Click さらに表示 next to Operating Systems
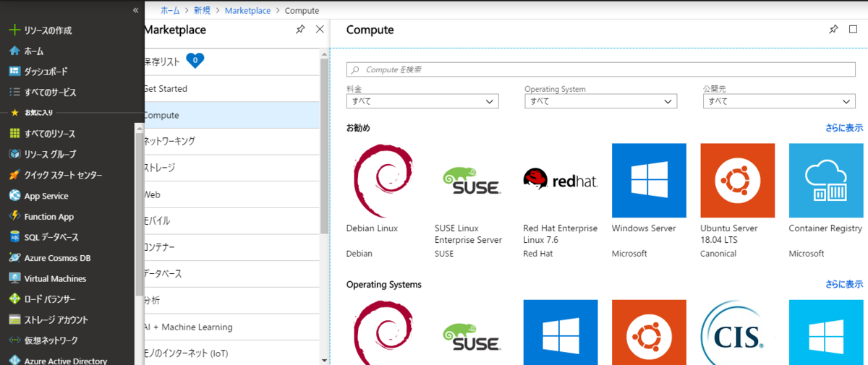The height and width of the screenshot is (365, 868). pyautogui.click(x=844, y=285)
